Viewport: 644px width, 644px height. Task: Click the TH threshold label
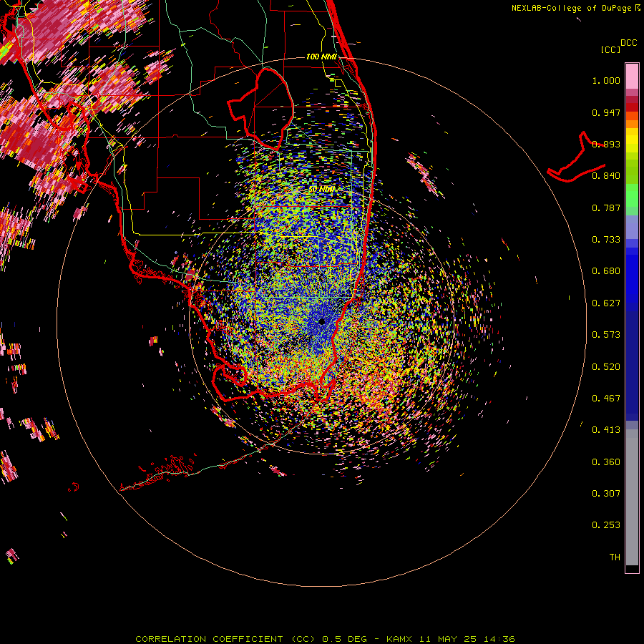pos(615,557)
